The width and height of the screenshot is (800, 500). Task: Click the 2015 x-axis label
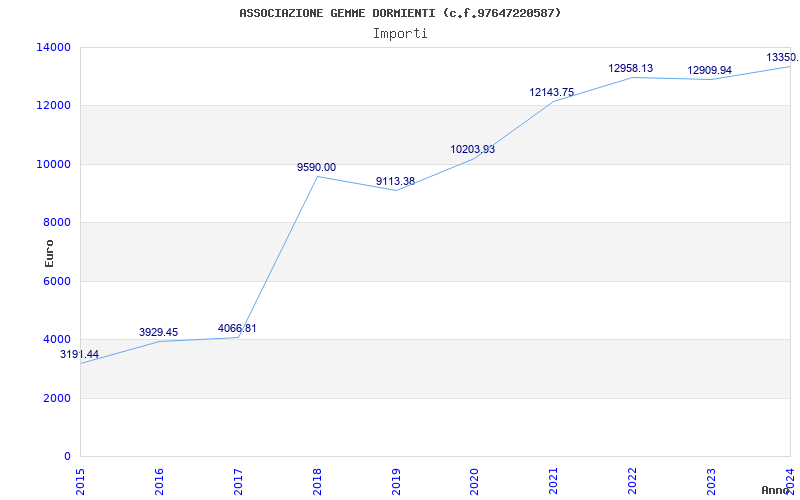(x=81, y=482)
